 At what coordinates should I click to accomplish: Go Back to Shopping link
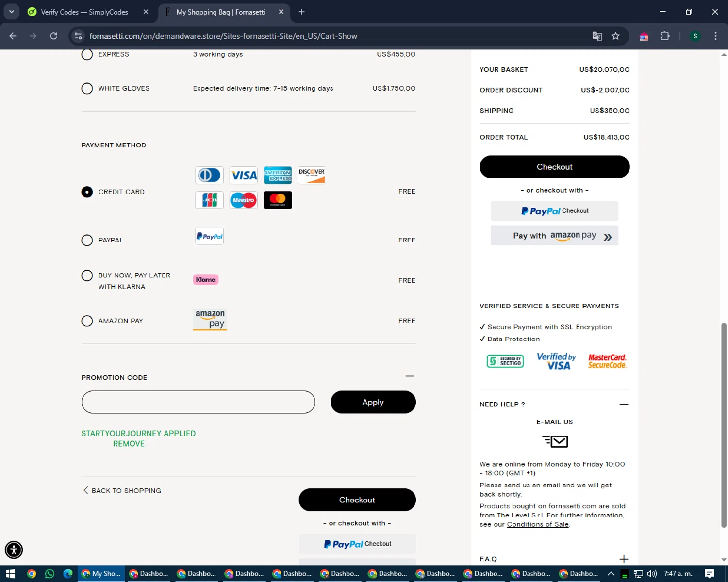pos(122,490)
